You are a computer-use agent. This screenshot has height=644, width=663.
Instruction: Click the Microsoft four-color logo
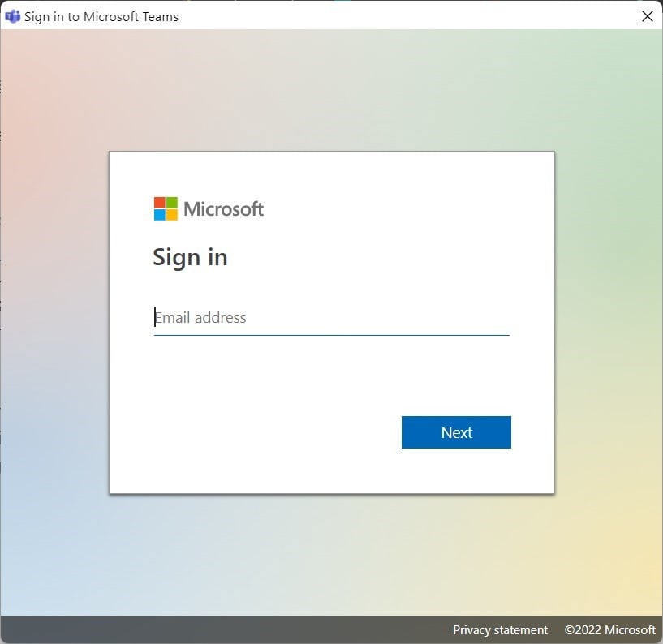click(166, 208)
